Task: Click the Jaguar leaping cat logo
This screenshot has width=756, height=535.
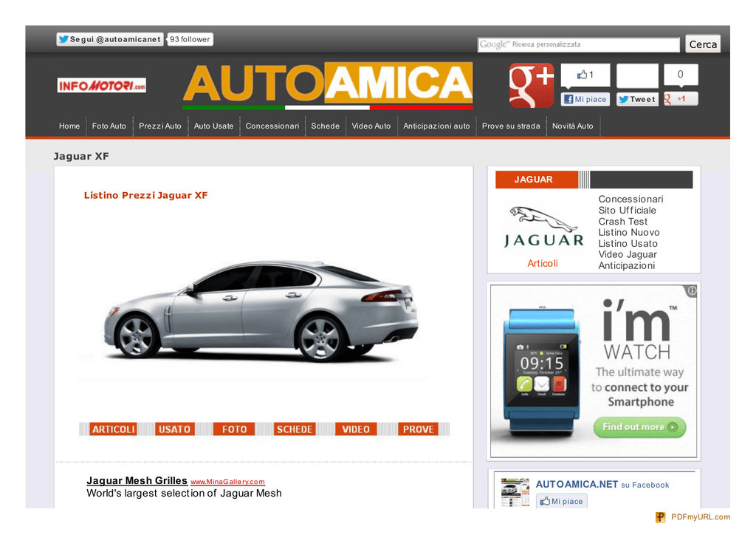Action: (543, 227)
